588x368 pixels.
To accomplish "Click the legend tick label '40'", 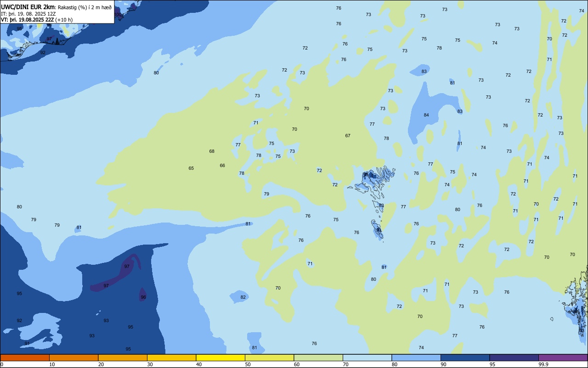I will (x=199, y=364).
